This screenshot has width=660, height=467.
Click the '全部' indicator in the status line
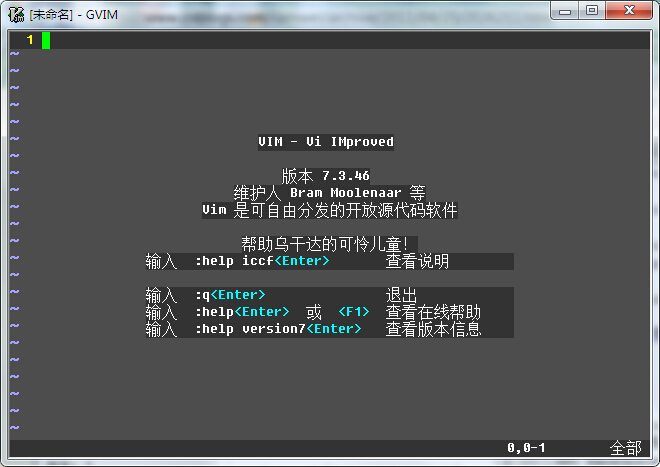pos(626,448)
